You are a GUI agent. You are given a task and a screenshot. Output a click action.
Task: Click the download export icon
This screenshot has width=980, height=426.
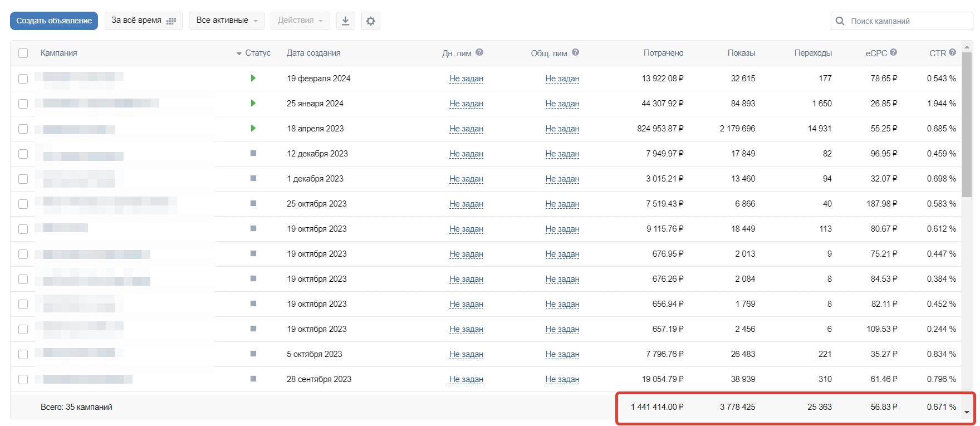point(345,21)
